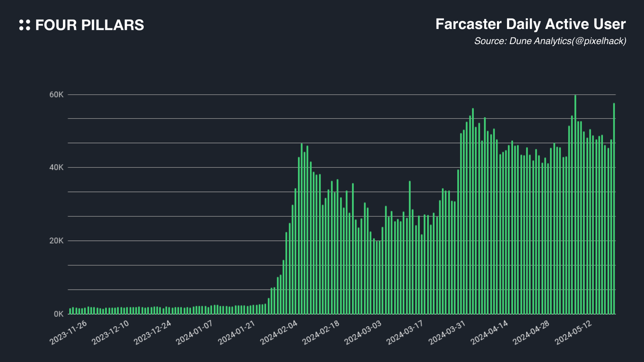This screenshot has height=362, width=644.
Task: Click the last bar at chart's right edge
Action: click(614, 209)
